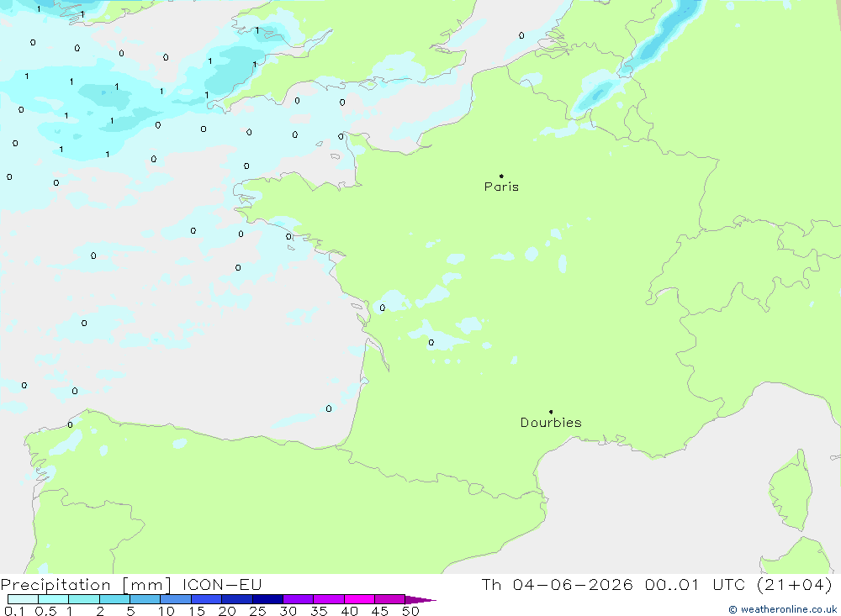Click the 00..01 UTC time text
841x616 pixels.
tap(696, 585)
